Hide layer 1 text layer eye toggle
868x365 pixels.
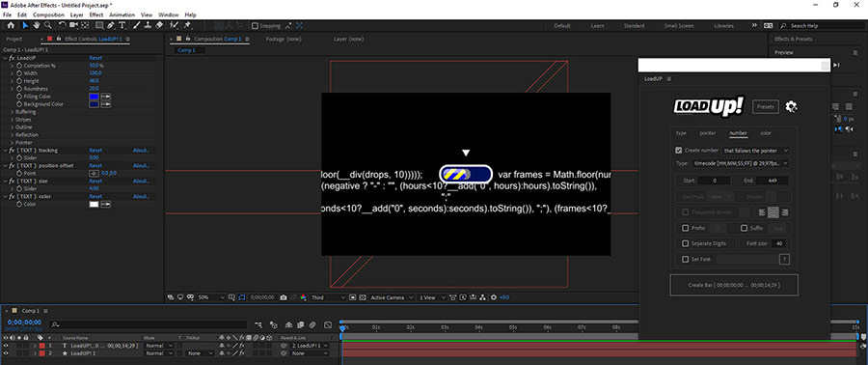pyautogui.click(x=6, y=346)
